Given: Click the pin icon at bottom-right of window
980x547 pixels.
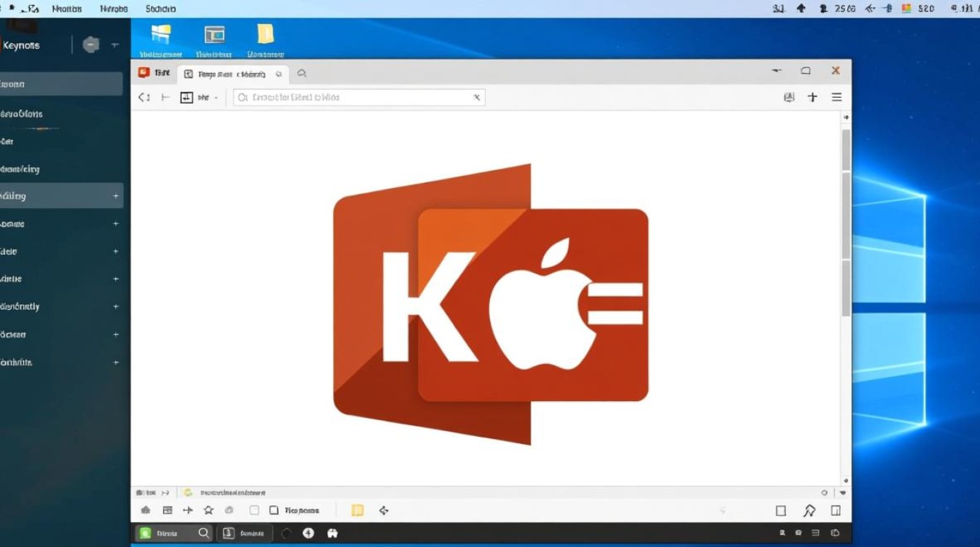Looking at the screenshot, I should click(809, 511).
